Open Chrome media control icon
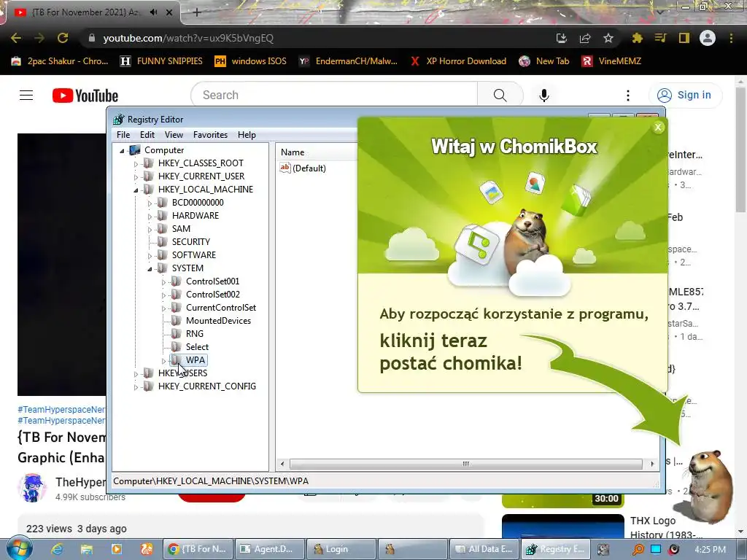The image size is (747, 560). [x=660, y=38]
